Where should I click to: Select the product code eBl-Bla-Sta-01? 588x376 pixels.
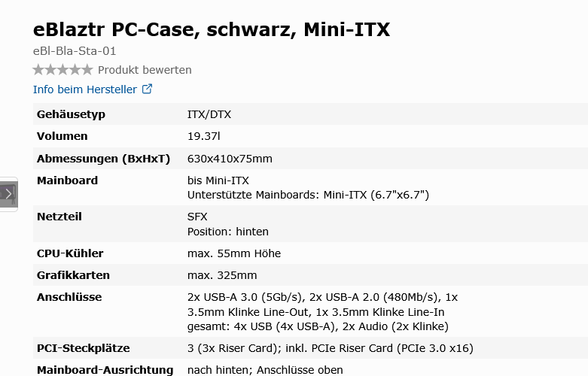75,51
